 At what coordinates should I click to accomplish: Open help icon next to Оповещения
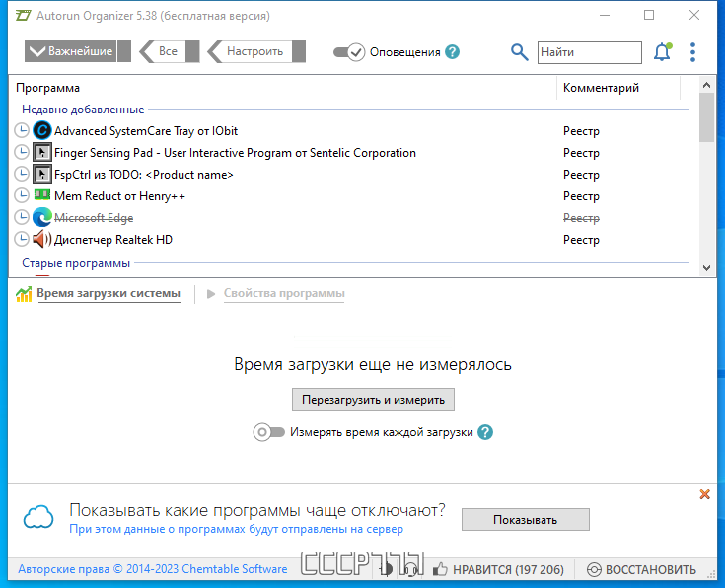click(452, 52)
